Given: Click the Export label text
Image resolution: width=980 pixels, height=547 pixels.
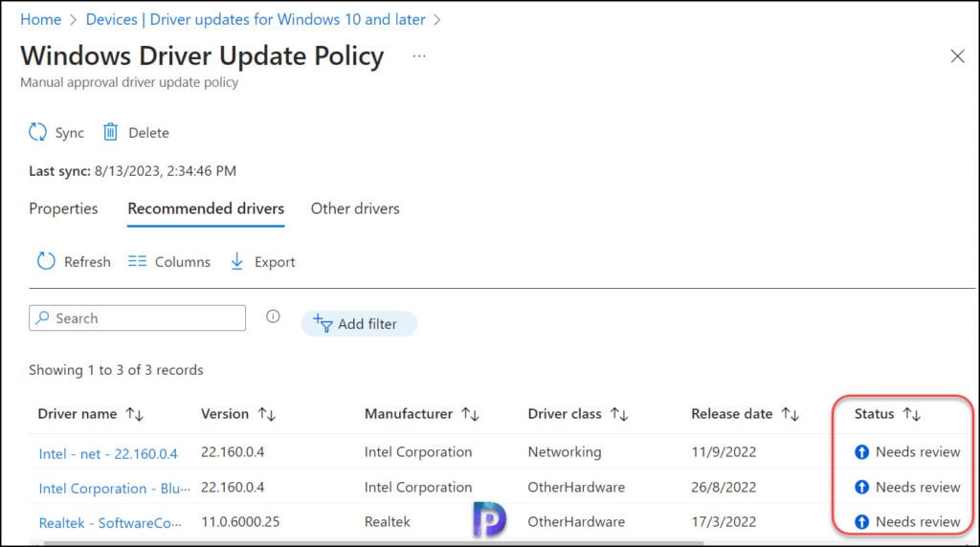Looking at the screenshot, I should click(275, 262).
